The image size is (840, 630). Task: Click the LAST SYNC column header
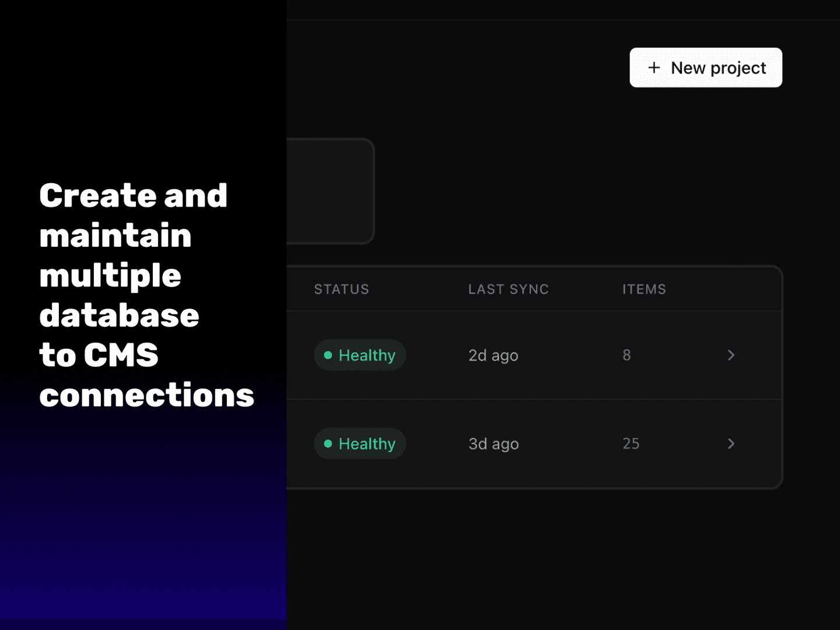tap(509, 289)
